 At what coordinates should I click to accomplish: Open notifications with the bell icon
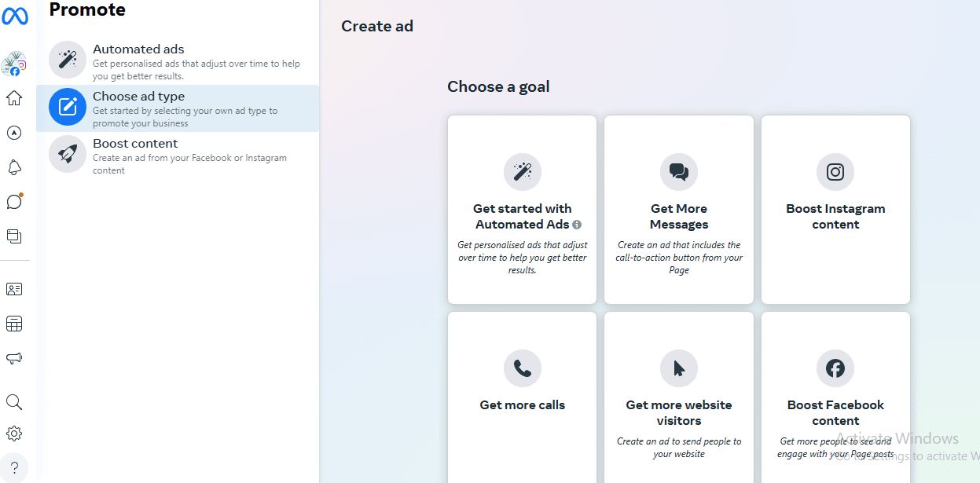pos(14,167)
